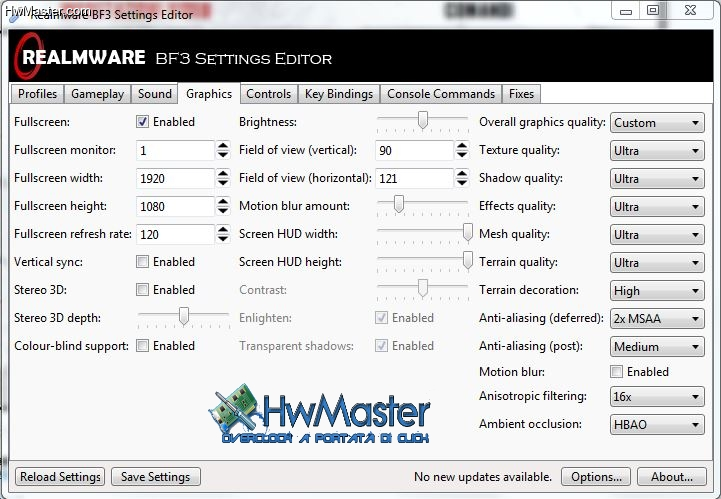Click the Fullscreen width input field
Screen dimensions: 721x499
tap(176, 178)
